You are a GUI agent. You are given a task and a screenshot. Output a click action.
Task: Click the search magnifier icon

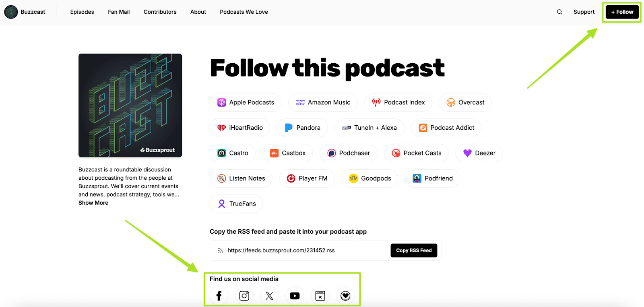point(559,12)
